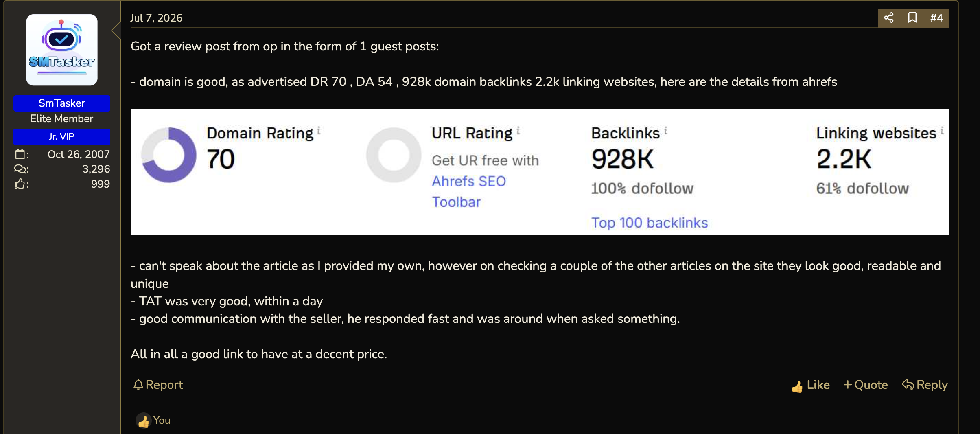Report this post
980x434 pixels.
[x=158, y=385]
